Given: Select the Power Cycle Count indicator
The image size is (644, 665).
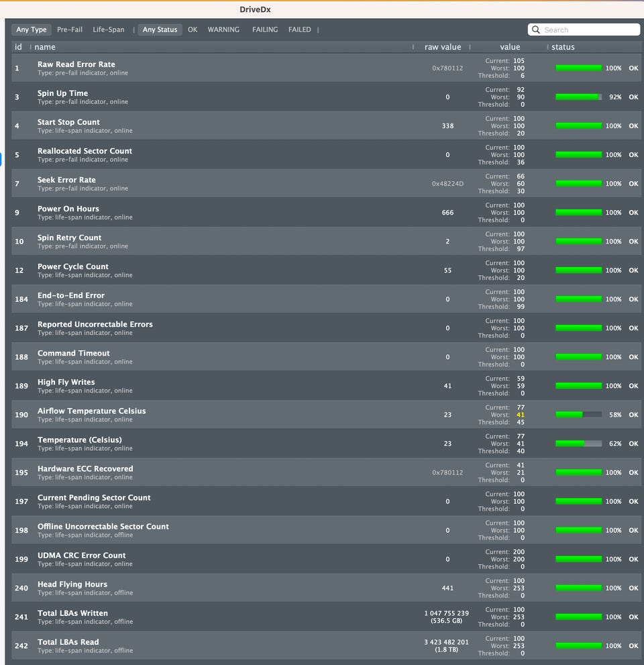Looking at the screenshot, I should click(x=326, y=270).
